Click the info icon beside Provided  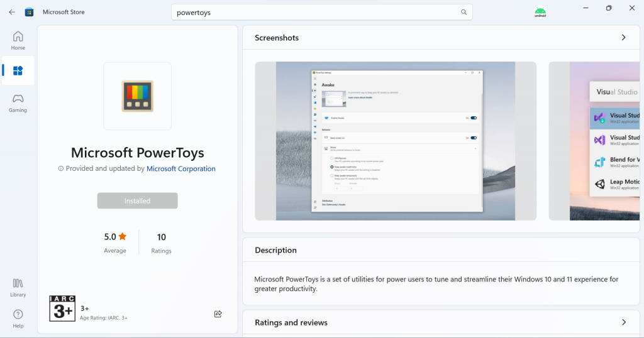(x=61, y=168)
